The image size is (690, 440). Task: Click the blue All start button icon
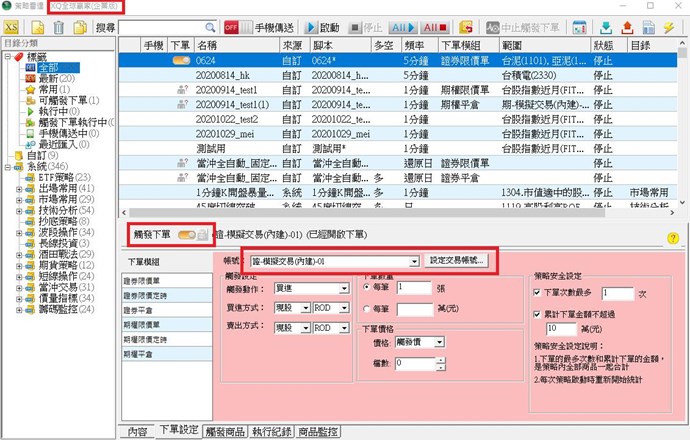(400, 26)
